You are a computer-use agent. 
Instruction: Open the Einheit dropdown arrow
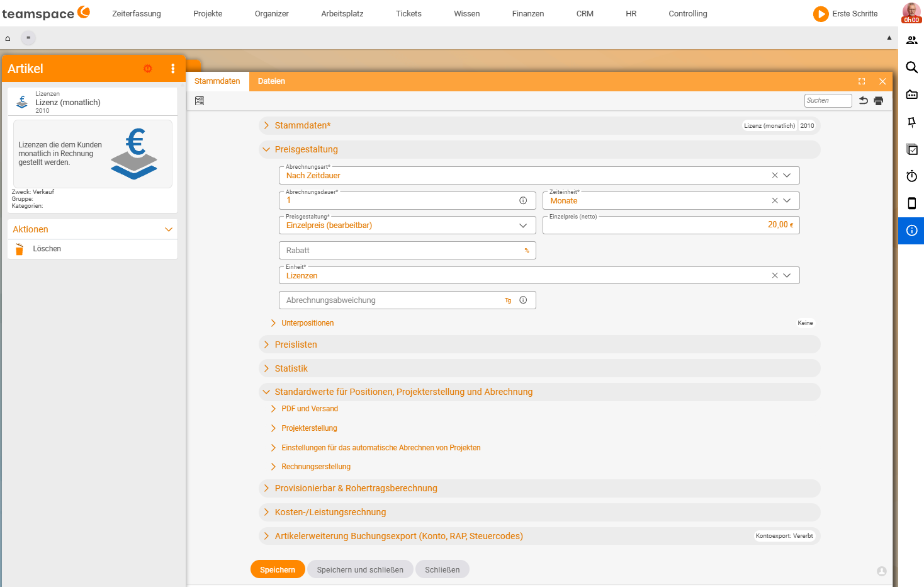coord(787,275)
